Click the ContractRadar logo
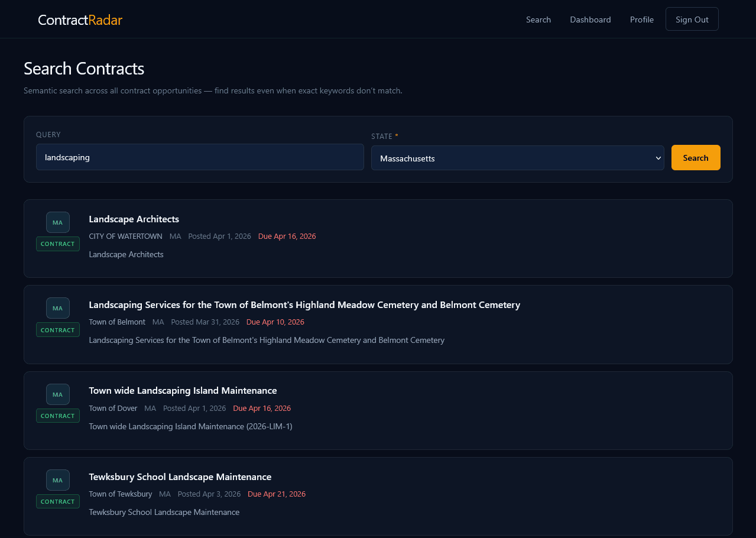The image size is (756, 538). coord(80,20)
